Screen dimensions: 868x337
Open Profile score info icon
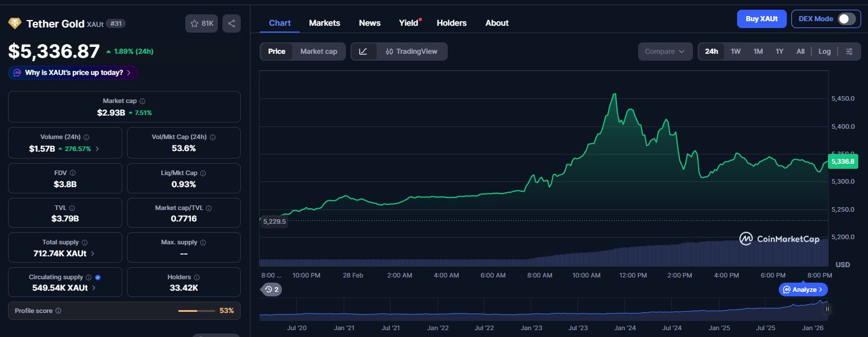(58, 311)
